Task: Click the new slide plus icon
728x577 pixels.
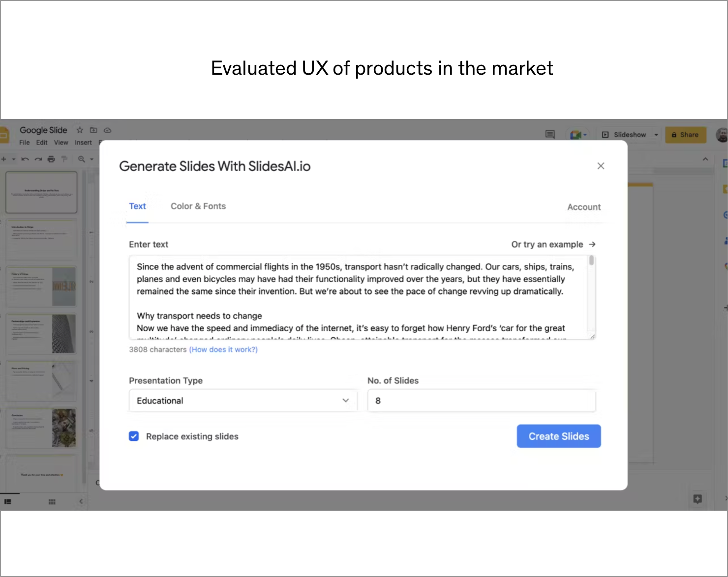Action: tap(4, 159)
